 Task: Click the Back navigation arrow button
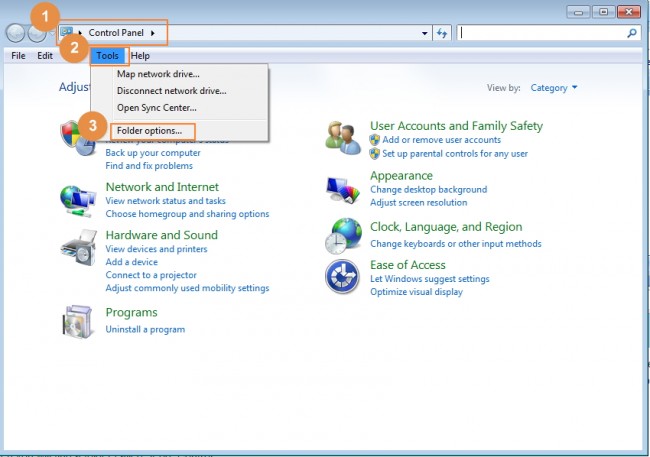(15, 33)
